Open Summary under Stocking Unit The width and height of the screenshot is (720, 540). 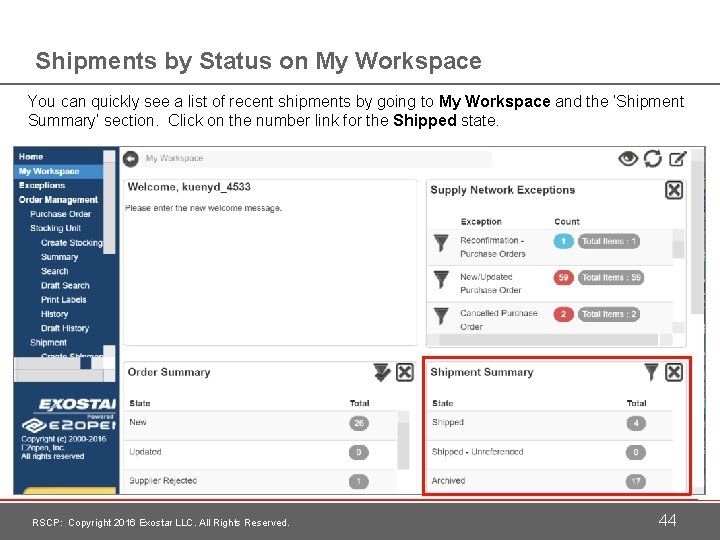coord(60,257)
